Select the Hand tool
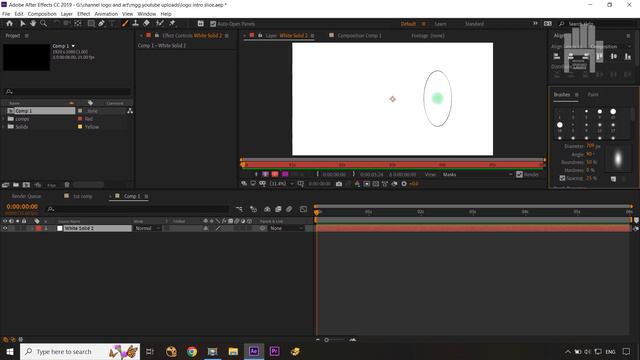The width and height of the screenshot is (640, 360). tap(33, 24)
